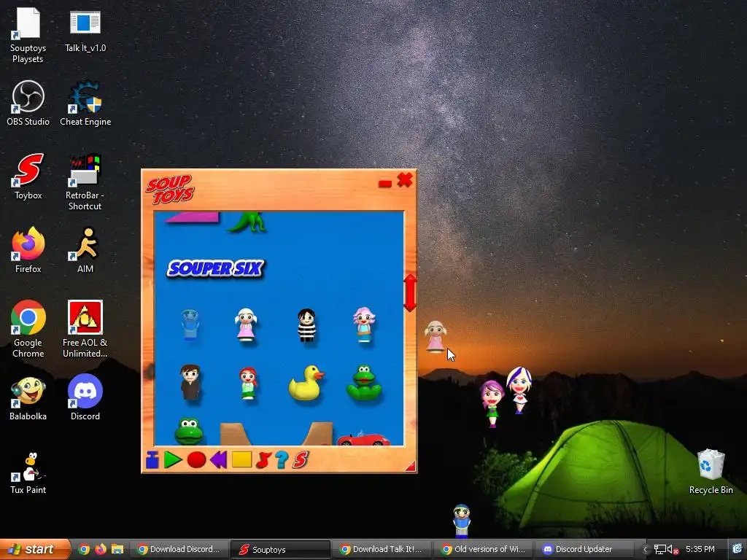Launch Google Chrome from the desktop
Viewport: 747px width, 560px height.
coord(28,329)
